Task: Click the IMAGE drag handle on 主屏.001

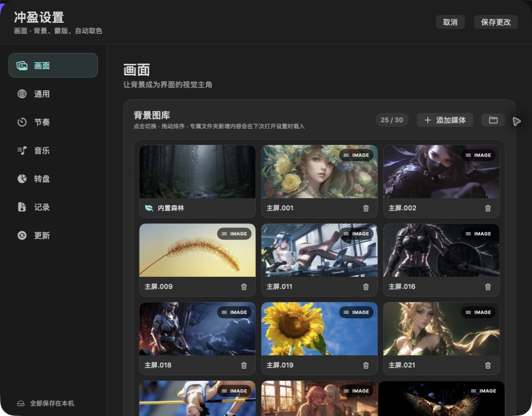Action: click(x=356, y=155)
